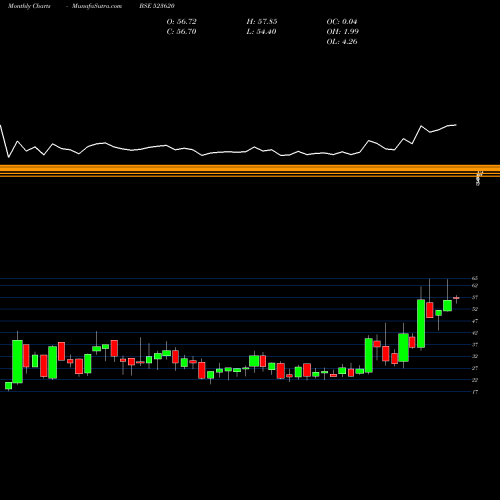500x500 pixels.
Task: Click the 27 price axis label
Action: pyautogui.click(x=475, y=368)
